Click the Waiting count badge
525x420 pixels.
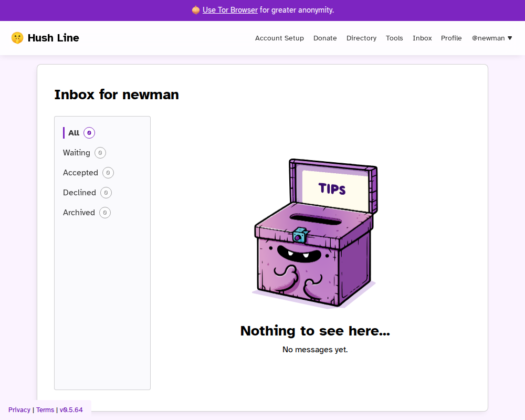pos(100,153)
